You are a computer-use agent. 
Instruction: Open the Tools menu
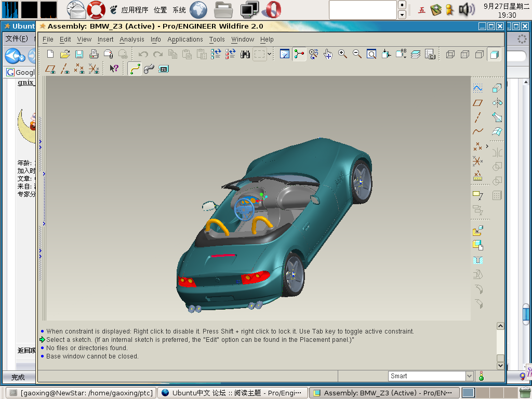[217, 39]
